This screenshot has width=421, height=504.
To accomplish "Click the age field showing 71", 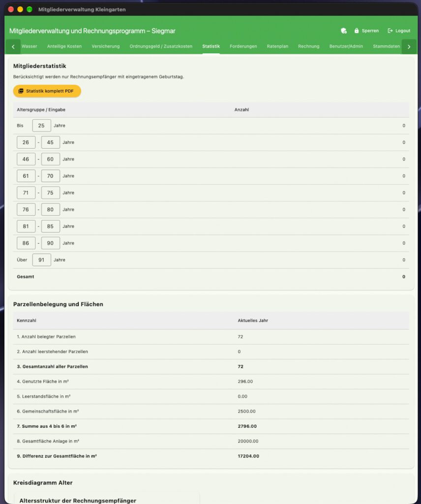I will pyautogui.click(x=26, y=193).
